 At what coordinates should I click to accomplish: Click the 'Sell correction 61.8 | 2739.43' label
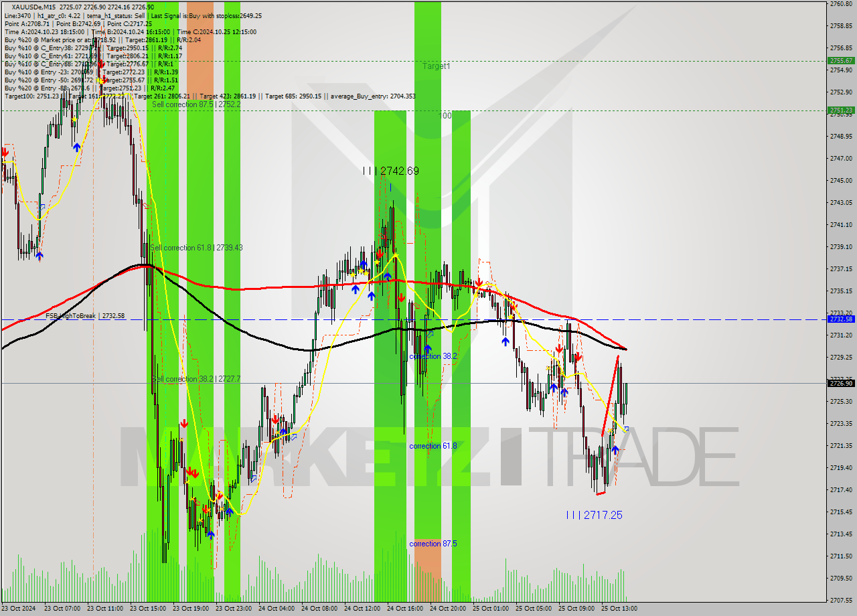196,248
